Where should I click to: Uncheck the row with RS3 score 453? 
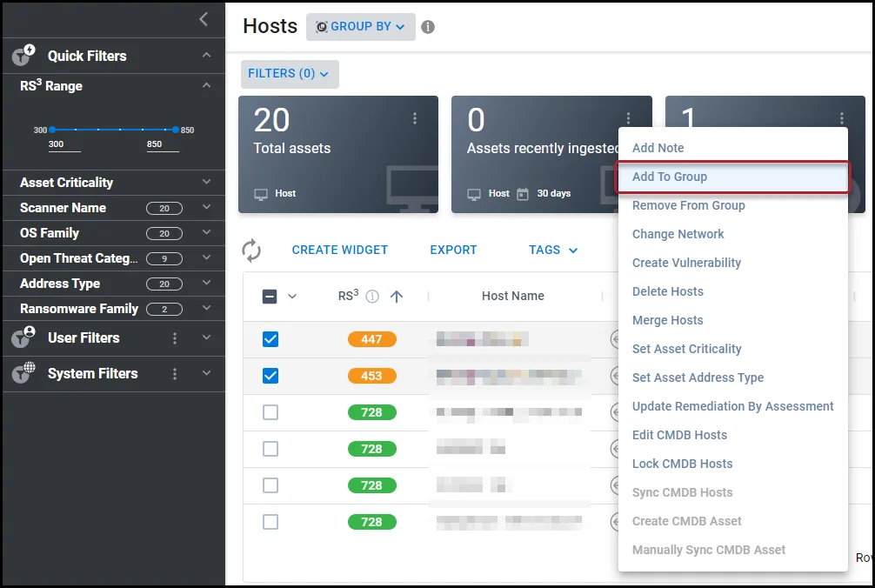click(271, 376)
